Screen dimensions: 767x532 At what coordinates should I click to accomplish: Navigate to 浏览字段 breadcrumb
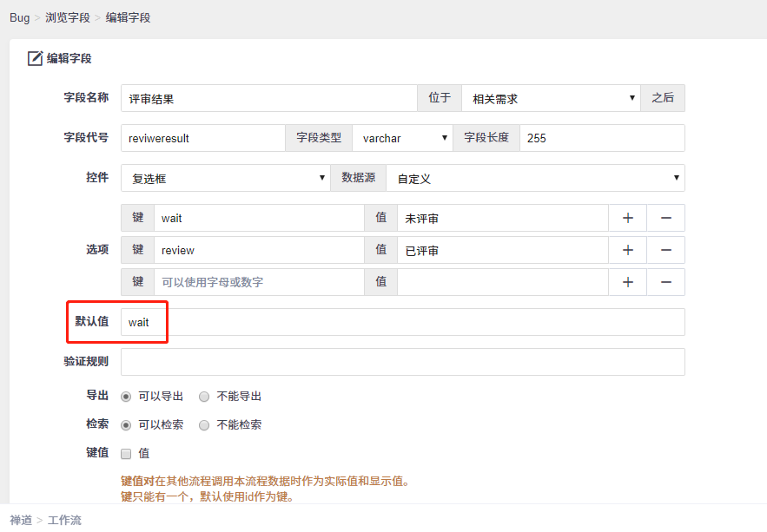[x=69, y=17]
